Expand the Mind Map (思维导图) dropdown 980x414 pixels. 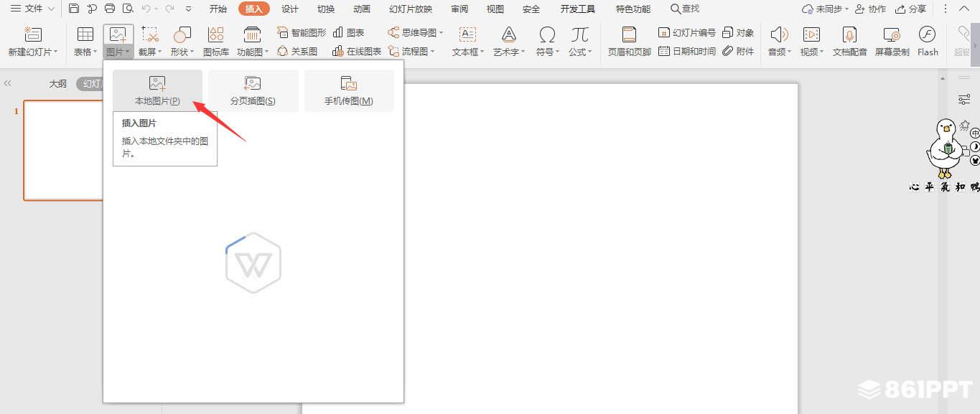coord(441,33)
